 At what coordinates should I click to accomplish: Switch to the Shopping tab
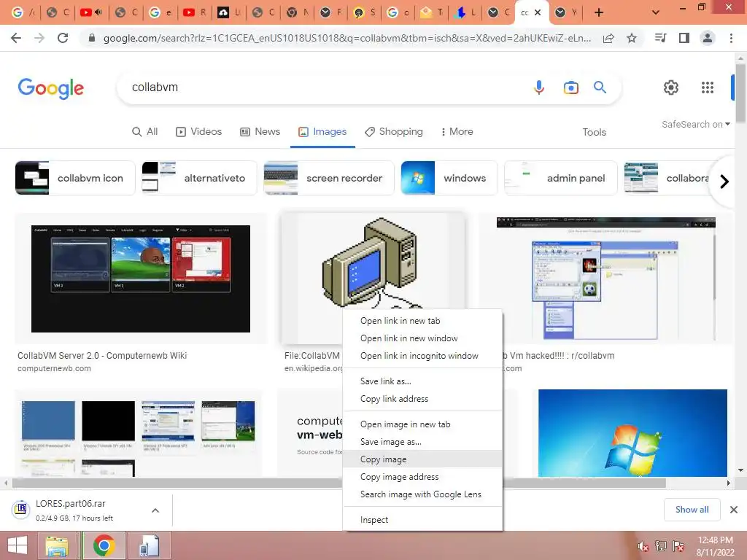[x=393, y=131]
